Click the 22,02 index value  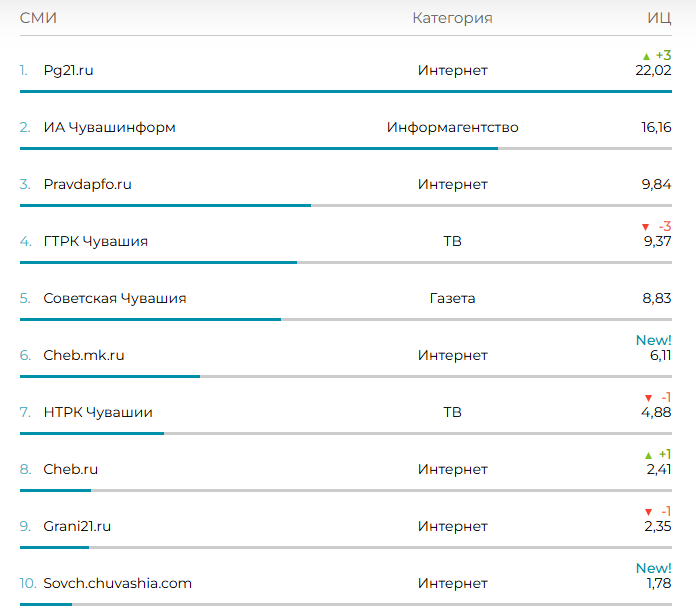(x=653, y=70)
